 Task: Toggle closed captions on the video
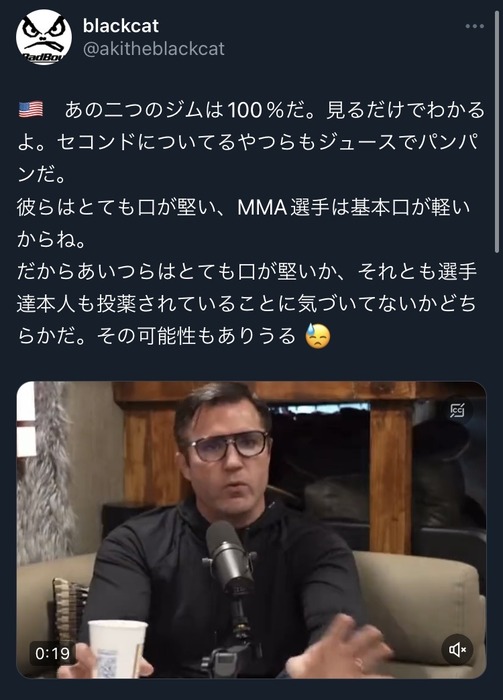457,410
